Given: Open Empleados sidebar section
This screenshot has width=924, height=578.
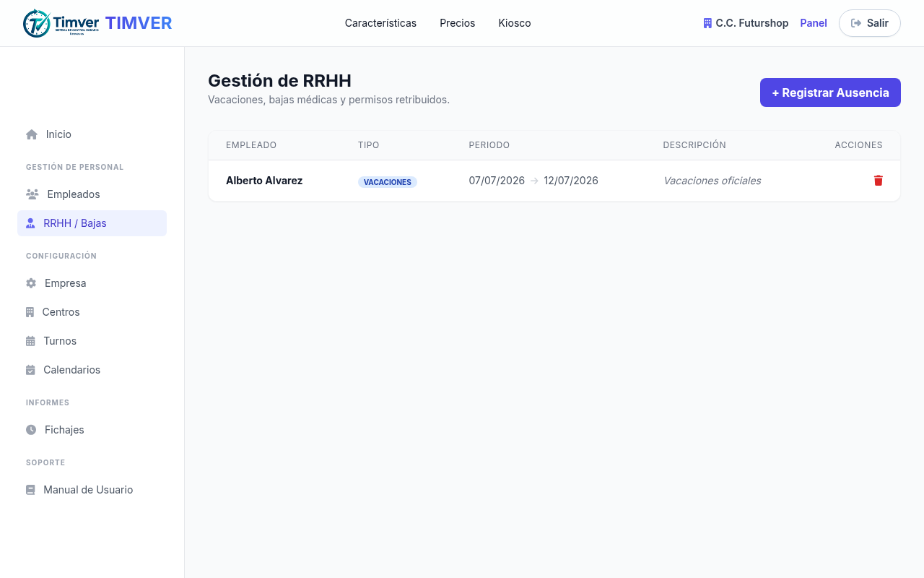Looking at the screenshot, I should coord(92,194).
